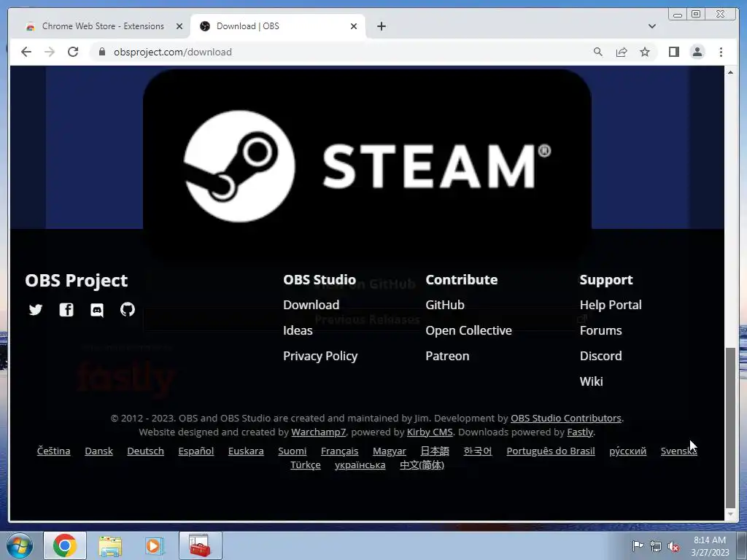Click the scrollbar up arrow
The width and height of the screenshot is (747, 560).
click(729, 72)
